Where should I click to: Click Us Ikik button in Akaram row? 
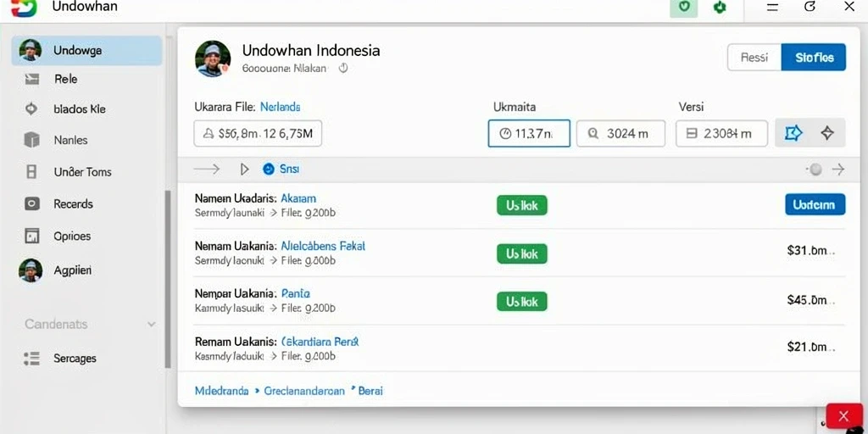tap(522, 205)
